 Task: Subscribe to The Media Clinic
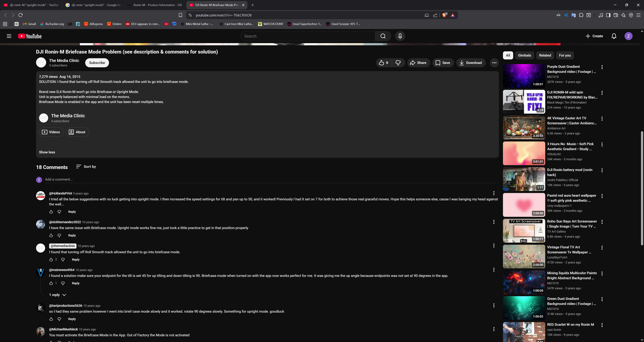[97, 63]
